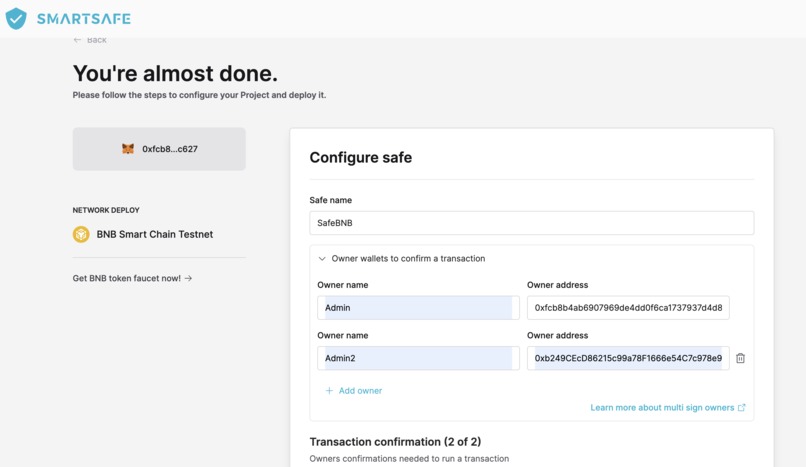Screen dimensions: 806x467
Task: Click the SmartSafe shield logo icon
Action: tap(16, 18)
